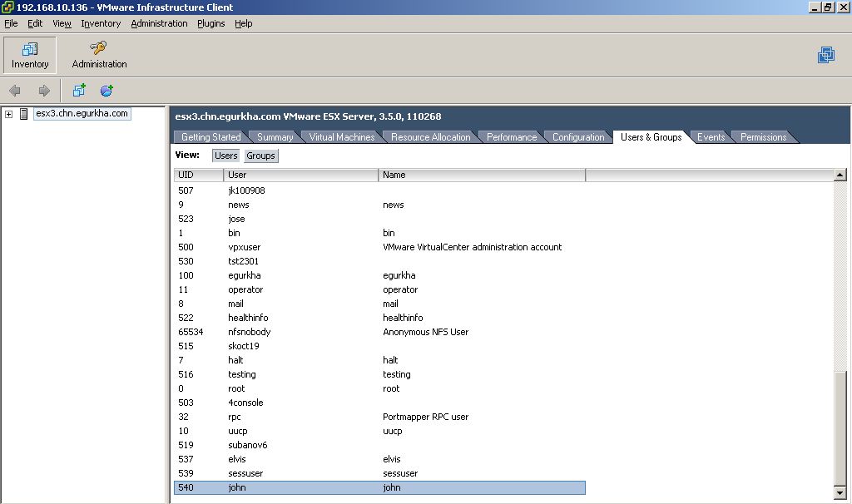Viewport: 852px width, 504px height.
Task: Select the nfsnobody user row
Action: point(379,332)
